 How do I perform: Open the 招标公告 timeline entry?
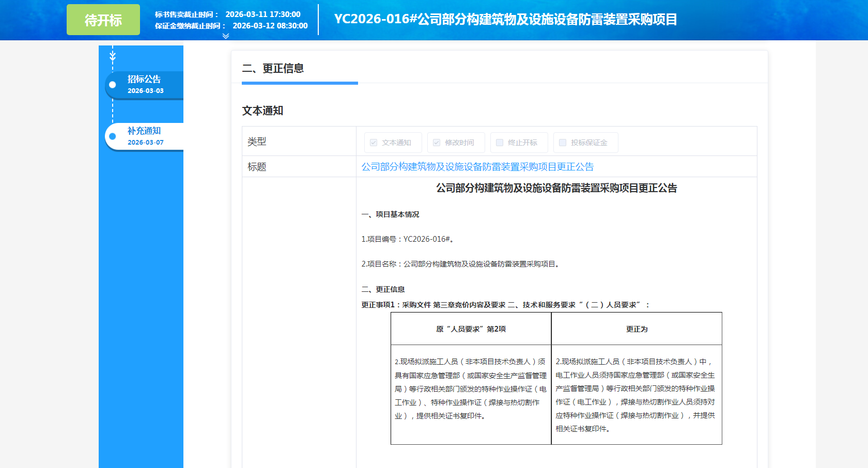tap(144, 80)
